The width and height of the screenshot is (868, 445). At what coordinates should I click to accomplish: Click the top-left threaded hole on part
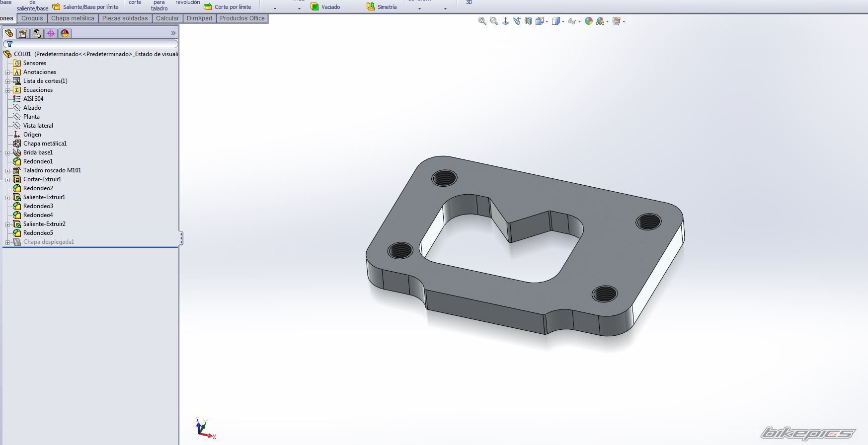click(445, 178)
